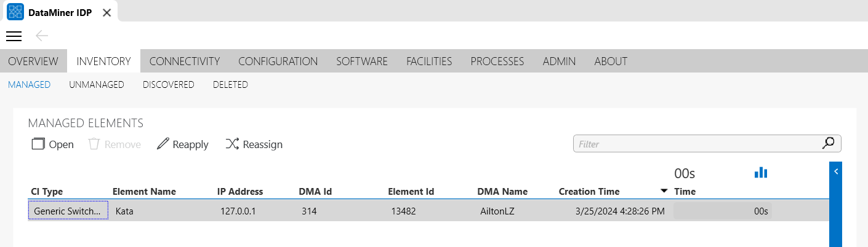Sort by IP Address column header

(240, 191)
